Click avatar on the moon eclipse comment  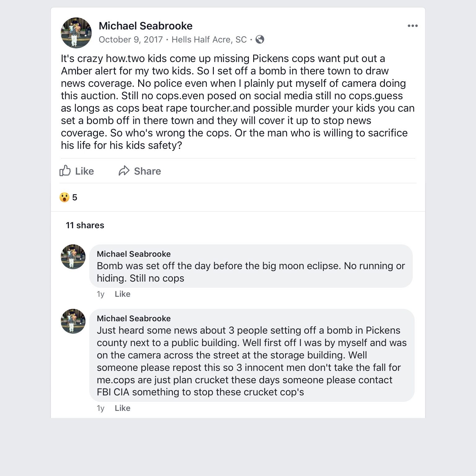73,257
